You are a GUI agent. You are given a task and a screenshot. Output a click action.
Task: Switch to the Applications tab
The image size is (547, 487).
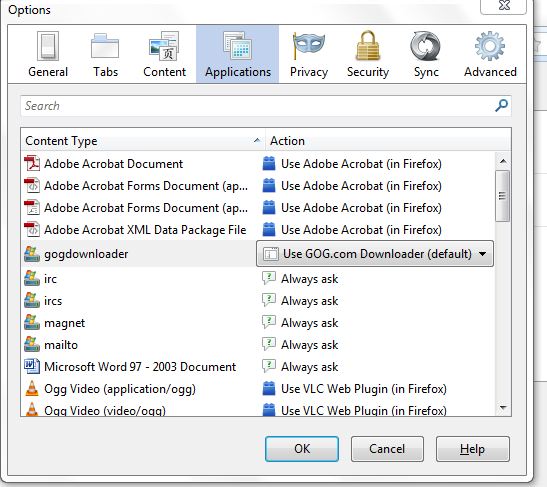238,54
